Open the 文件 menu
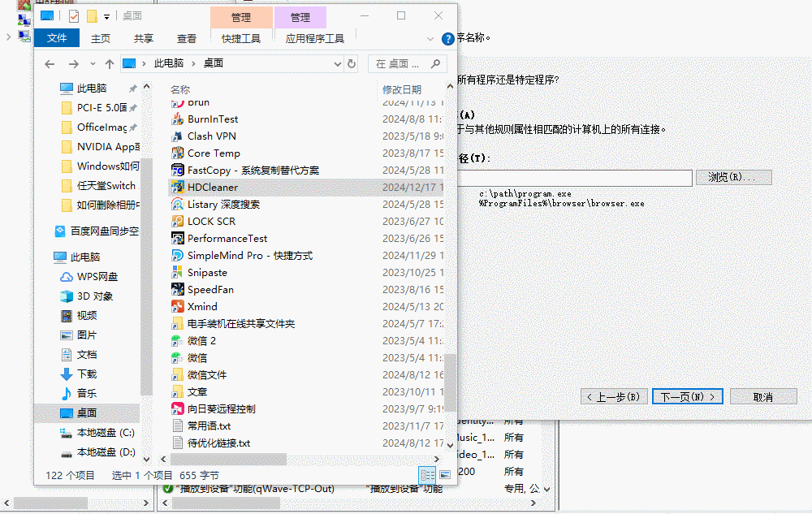Viewport: 812px width, 514px height. [56, 37]
